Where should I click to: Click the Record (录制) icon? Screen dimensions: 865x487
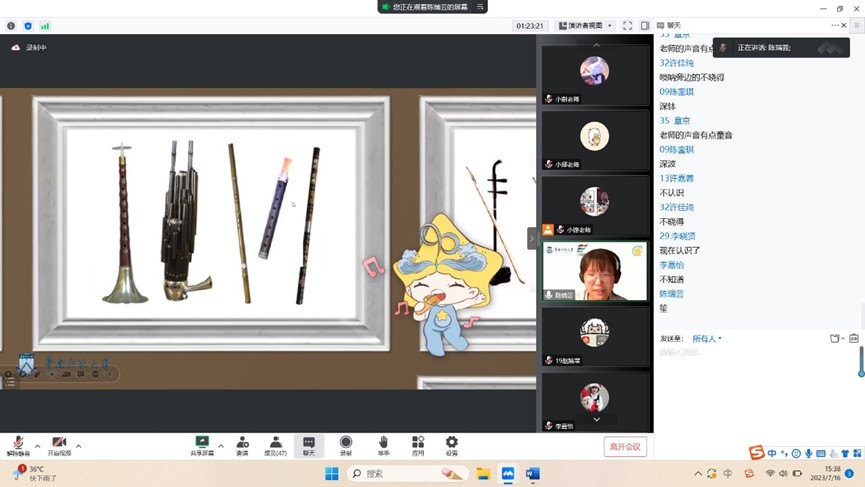coord(345,445)
